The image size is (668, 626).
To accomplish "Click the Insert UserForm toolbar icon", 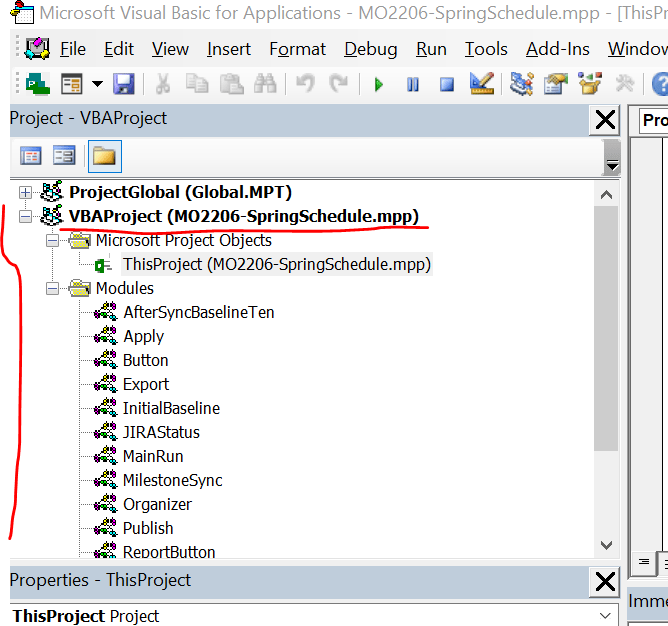I will tap(72, 84).
